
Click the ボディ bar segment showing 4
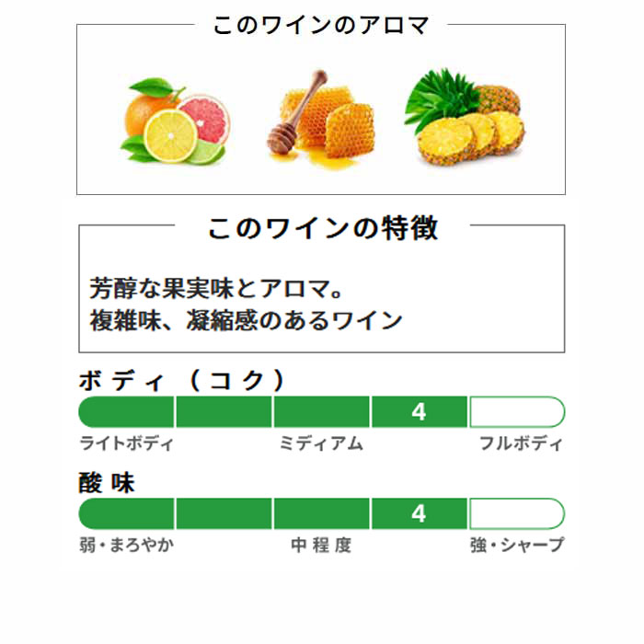(420, 411)
